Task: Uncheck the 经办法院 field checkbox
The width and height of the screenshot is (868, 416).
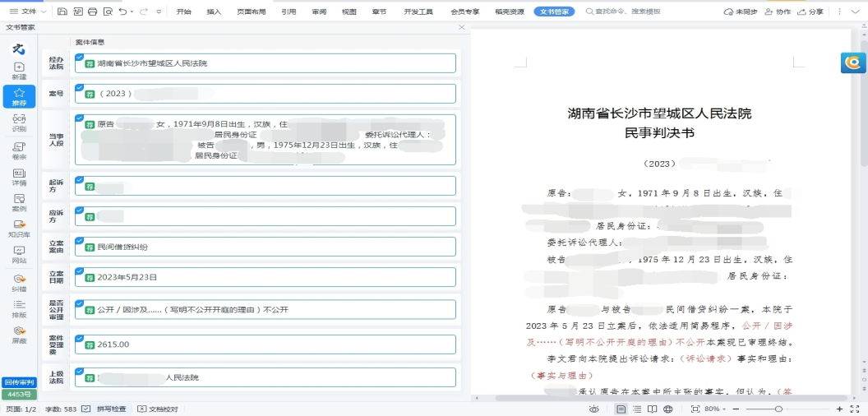Action: tap(79, 57)
